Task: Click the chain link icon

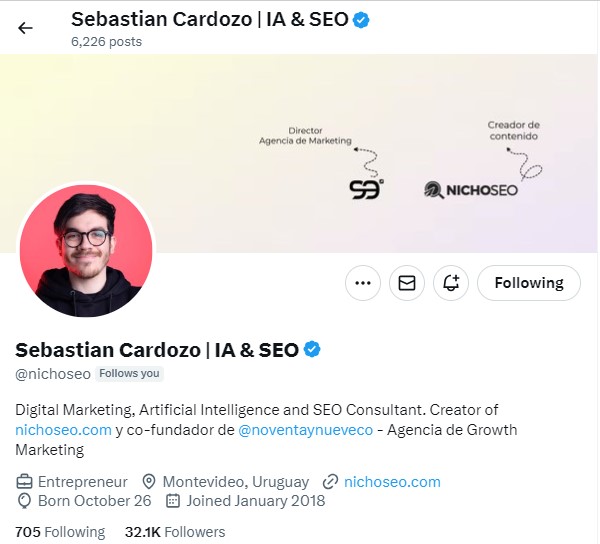Action: (330, 482)
